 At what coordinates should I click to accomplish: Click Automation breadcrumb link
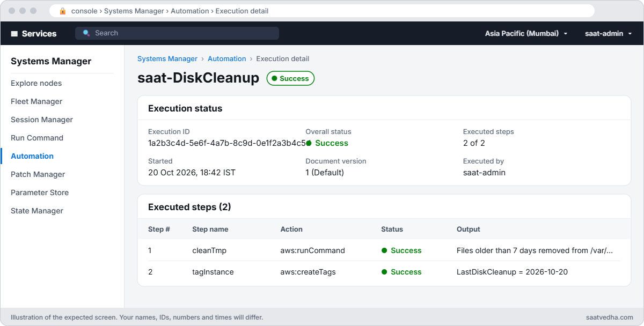pyautogui.click(x=227, y=59)
